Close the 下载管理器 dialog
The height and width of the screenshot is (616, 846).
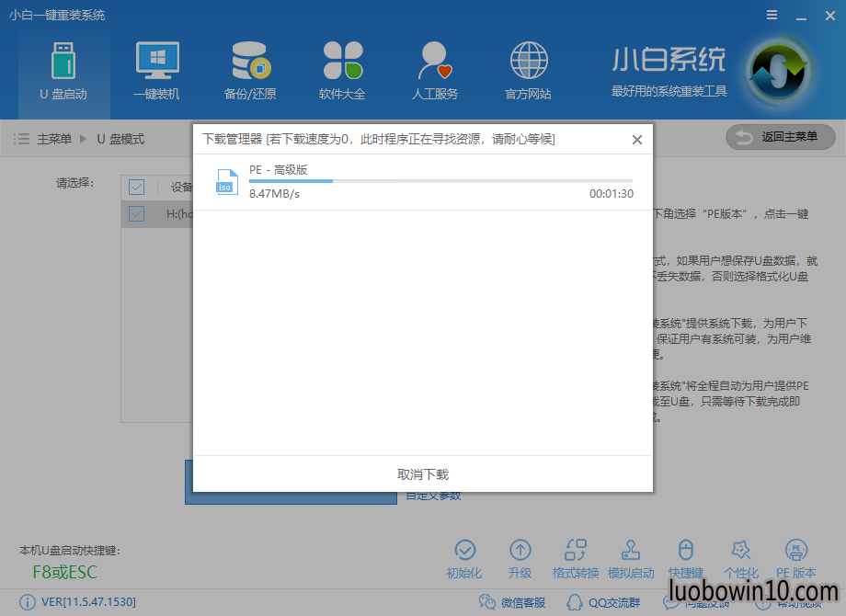(637, 140)
